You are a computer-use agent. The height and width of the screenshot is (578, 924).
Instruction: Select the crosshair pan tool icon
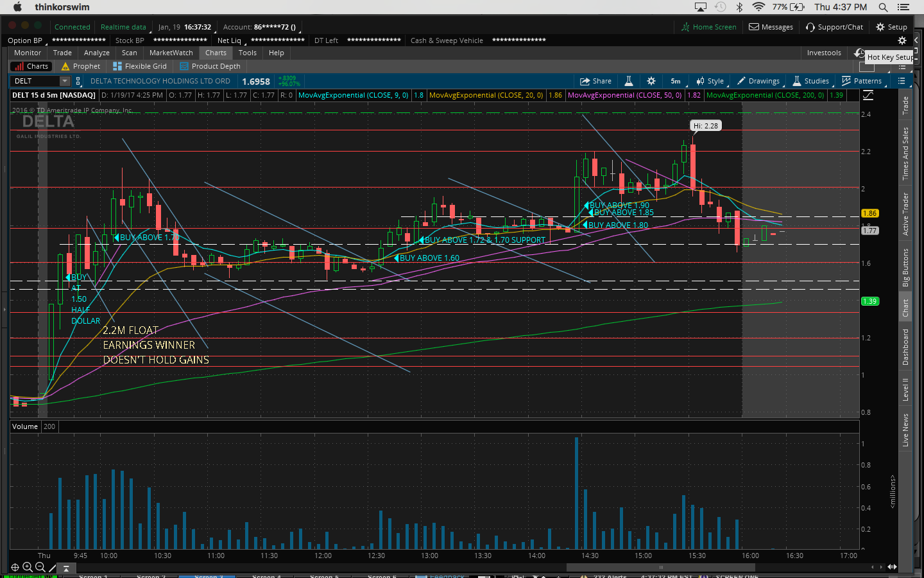click(15, 567)
